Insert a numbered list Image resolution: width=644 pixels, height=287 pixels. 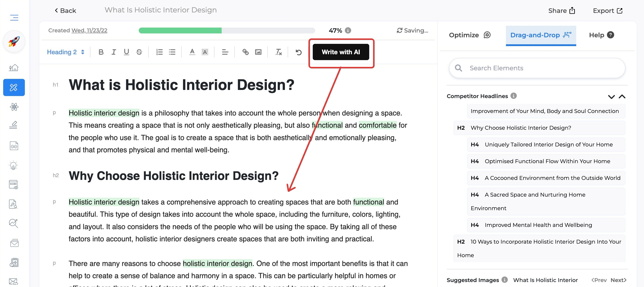pyautogui.click(x=159, y=52)
